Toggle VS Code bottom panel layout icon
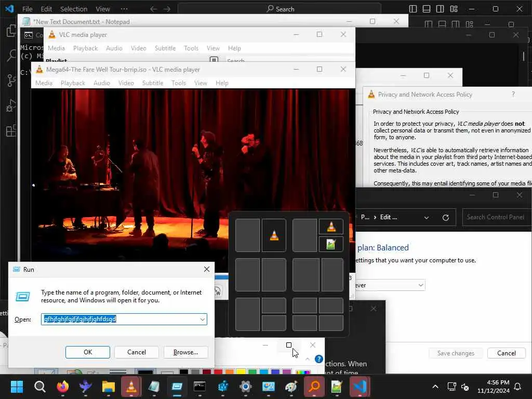Image resolution: width=532 pixels, height=399 pixels. (x=427, y=9)
